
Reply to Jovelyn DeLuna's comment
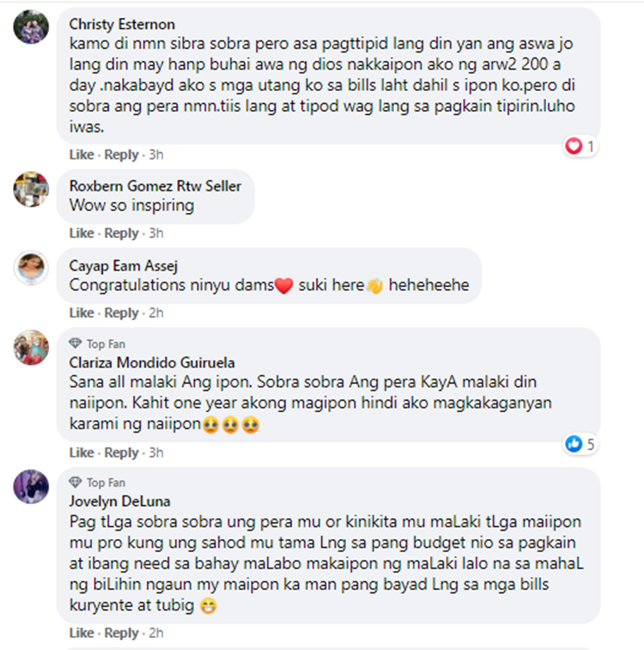121,633
